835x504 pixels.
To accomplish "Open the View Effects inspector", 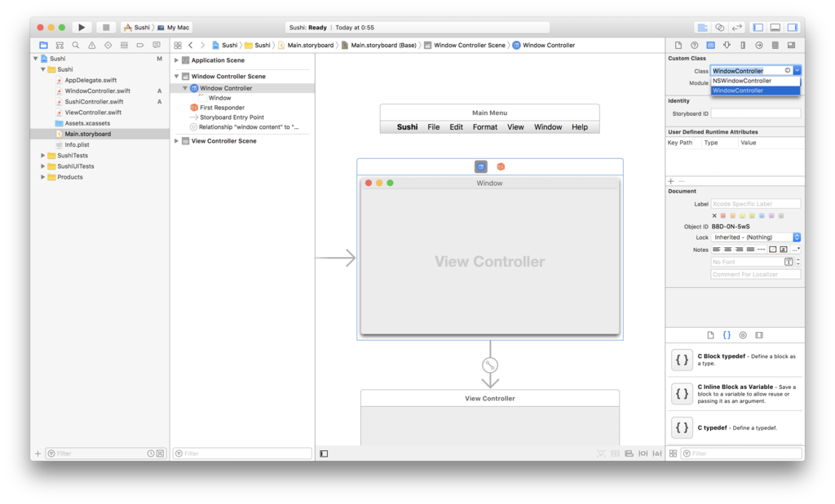I will tap(791, 46).
